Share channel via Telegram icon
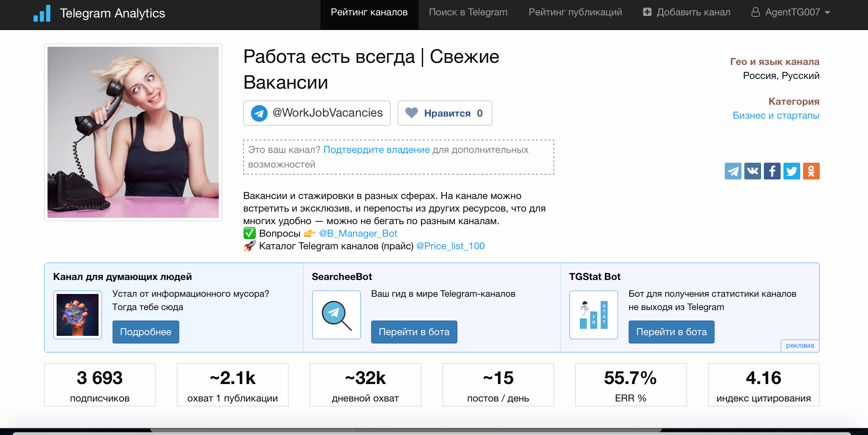 733,171
